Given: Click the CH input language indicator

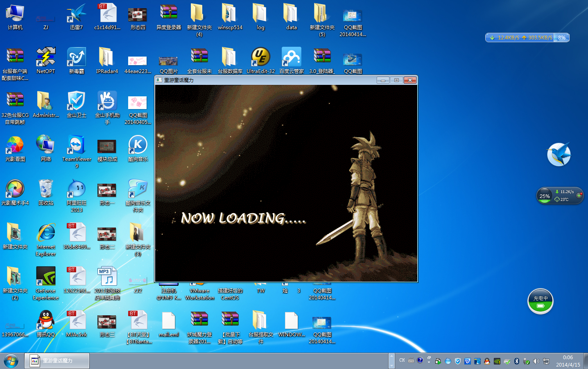Looking at the screenshot, I should point(402,360).
